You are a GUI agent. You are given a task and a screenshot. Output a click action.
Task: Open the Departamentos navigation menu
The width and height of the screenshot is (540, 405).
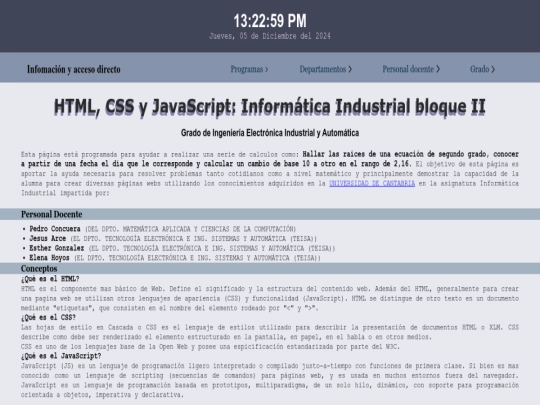coord(325,69)
